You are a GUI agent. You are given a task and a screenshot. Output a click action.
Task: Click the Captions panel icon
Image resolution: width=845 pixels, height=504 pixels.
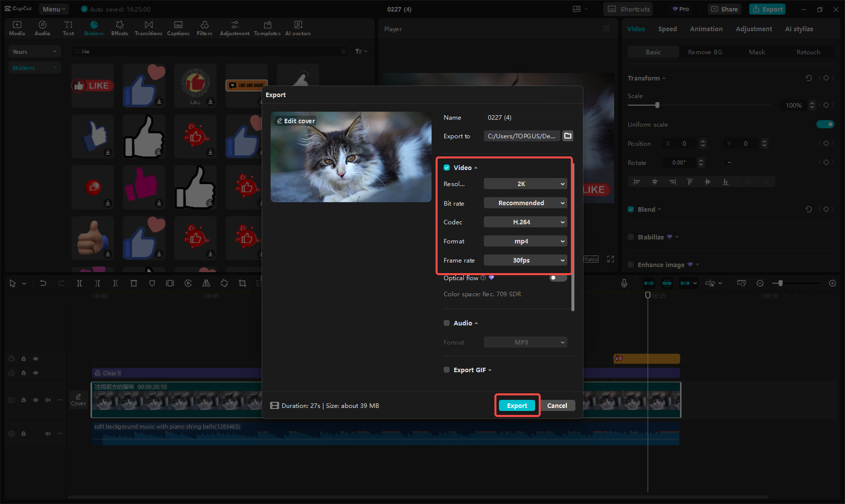coord(178,28)
